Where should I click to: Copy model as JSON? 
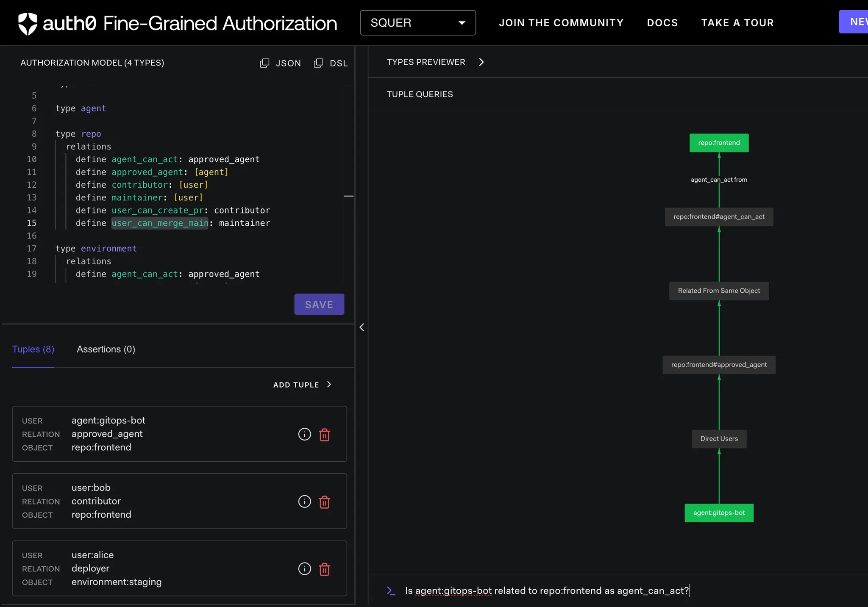pos(281,63)
